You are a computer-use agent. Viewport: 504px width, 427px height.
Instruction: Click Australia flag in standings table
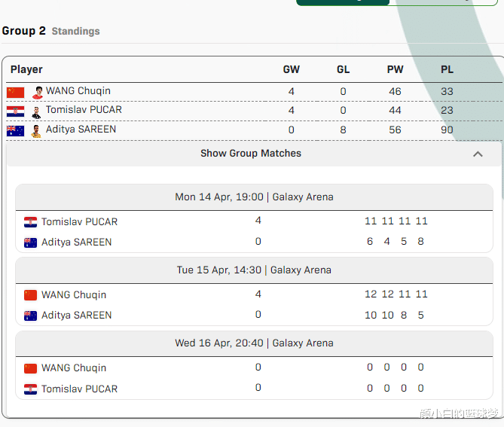tap(15, 131)
